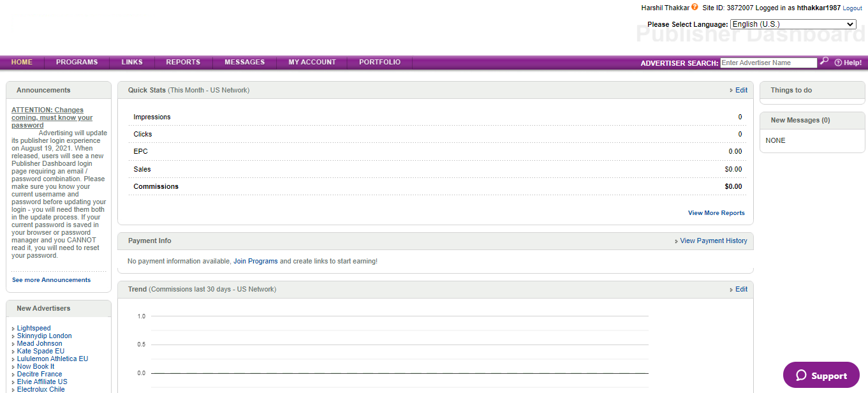Click the advertiser search magnifying glass icon
The width and height of the screenshot is (868, 393).
(824, 61)
